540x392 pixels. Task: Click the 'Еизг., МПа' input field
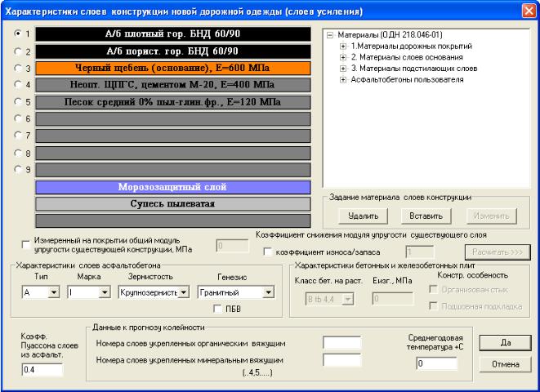point(393,299)
